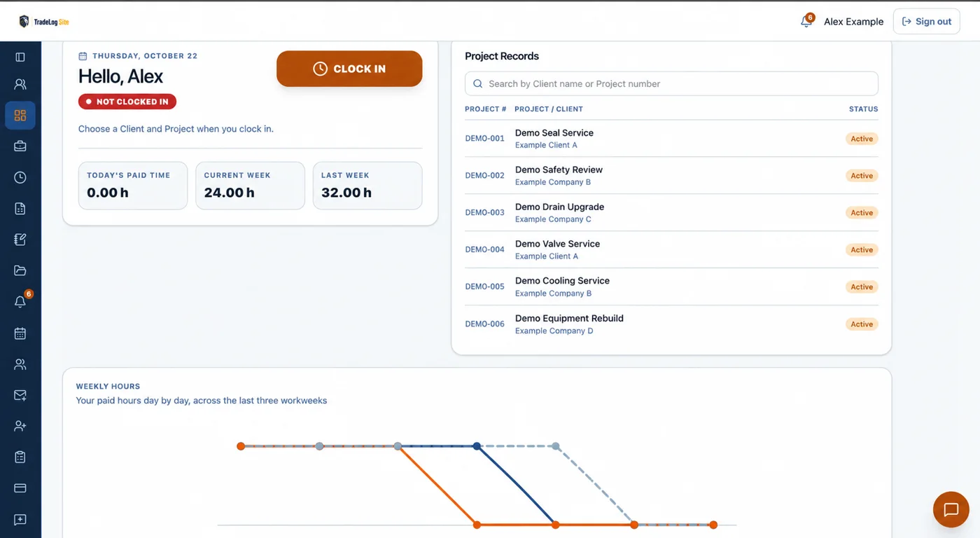Click the CLOCK IN button

pyautogui.click(x=349, y=69)
